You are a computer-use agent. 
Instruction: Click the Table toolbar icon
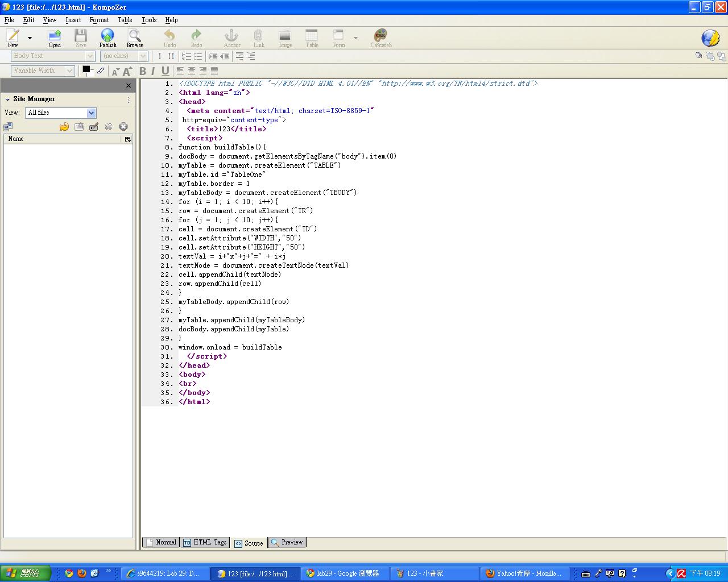pos(312,38)
